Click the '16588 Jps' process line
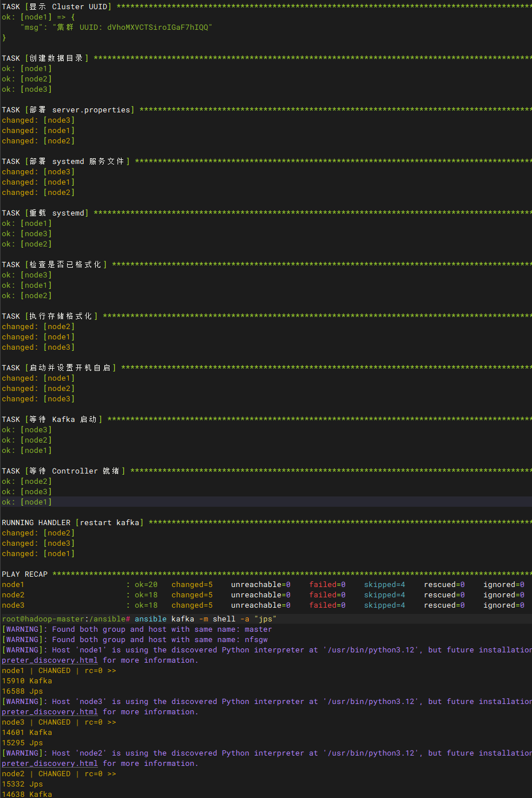This screenshot has width=532, height=798. click(22, 691)
